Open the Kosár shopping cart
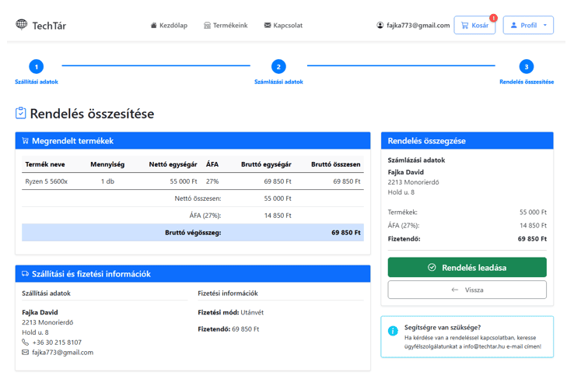Viewport: 588px width, 383px height. [x=474, y=26]
